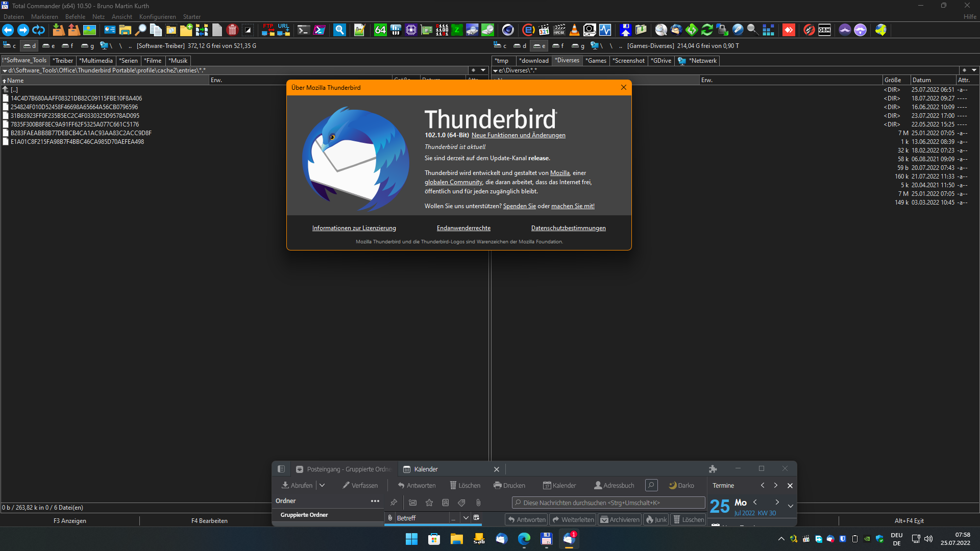Open the Abrufen dropdown arrow
Image resolution: width=980 pixels, height=551 pixels.
tap(322, 485)
